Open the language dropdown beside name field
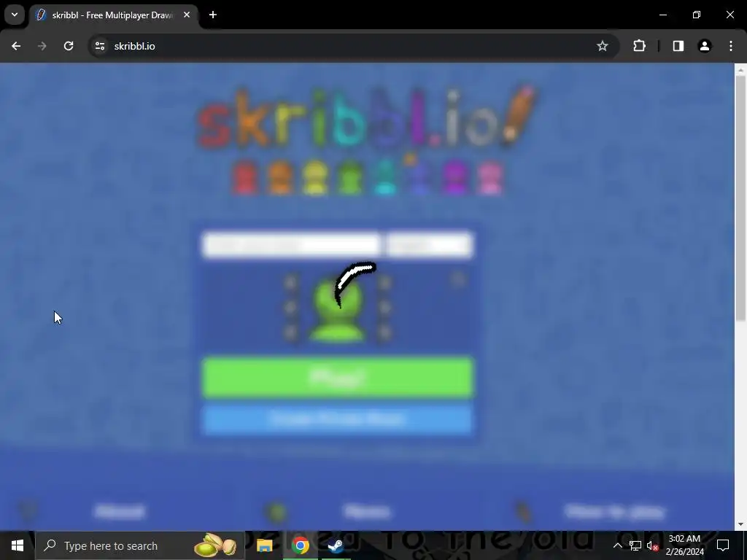This screenshot has width=747, height=560. tap(429, 245)
